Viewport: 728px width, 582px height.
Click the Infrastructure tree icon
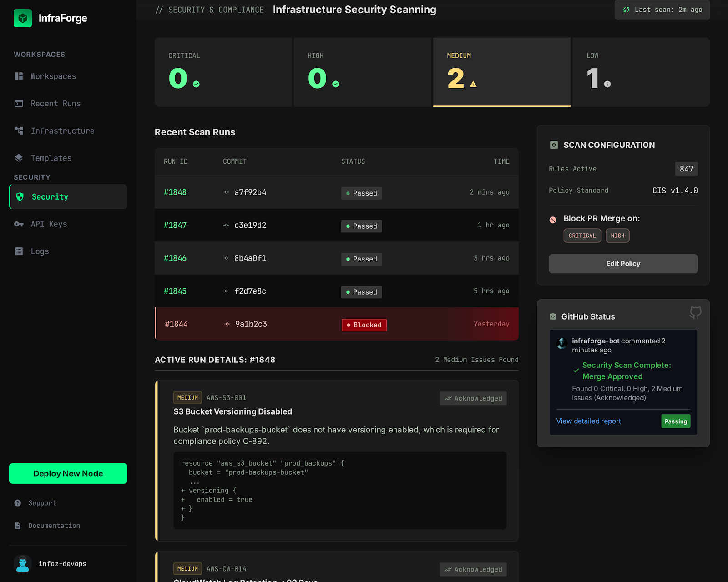point(19,131)
